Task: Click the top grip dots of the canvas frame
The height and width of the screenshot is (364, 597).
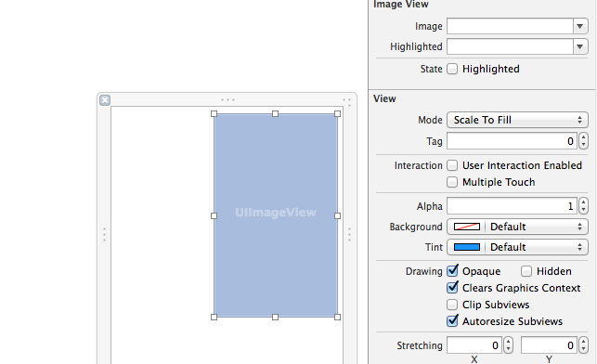Action: click(228, 100)
